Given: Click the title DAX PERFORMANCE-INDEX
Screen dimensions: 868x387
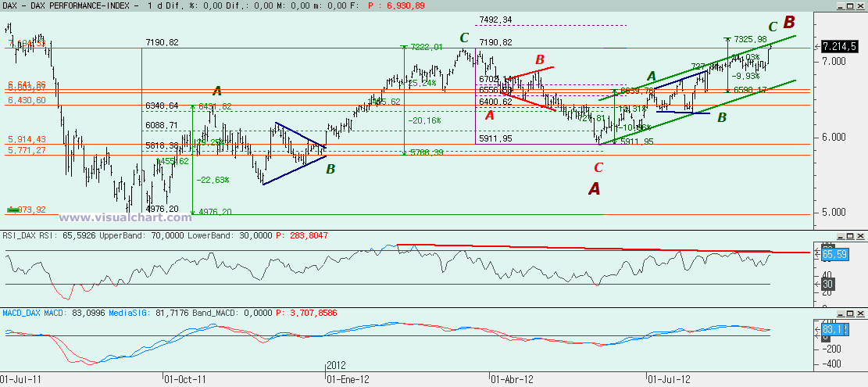Looking at the screenshot, I should pyautogui.click(x=84, y=6).
